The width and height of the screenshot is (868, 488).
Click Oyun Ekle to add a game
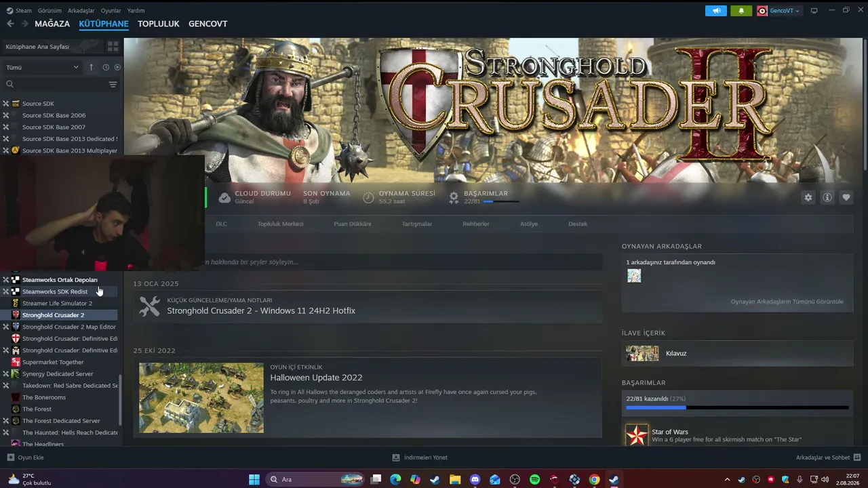pos(25,457)
